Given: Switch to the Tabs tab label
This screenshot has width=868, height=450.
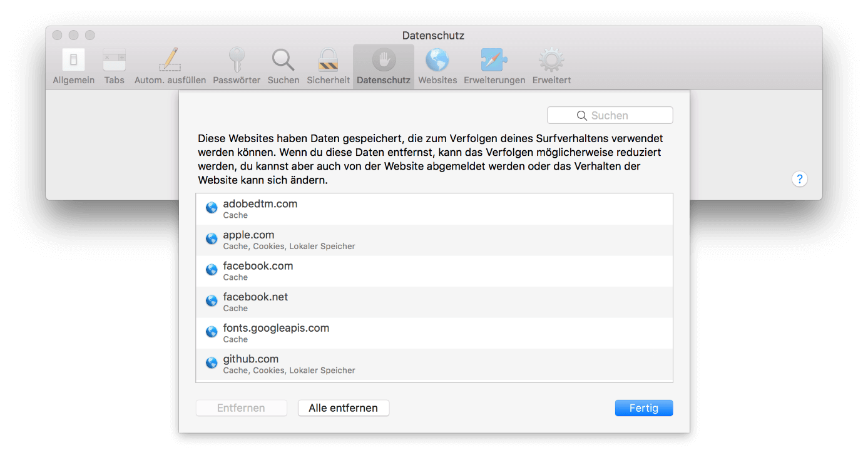Looking at the screenshot, I should point(115,80).
